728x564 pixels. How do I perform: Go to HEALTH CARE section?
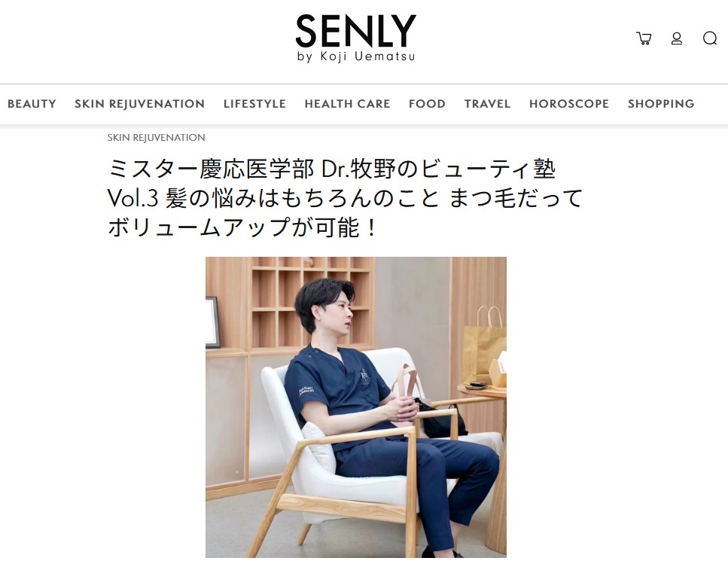pyautogui.click(x=347, y=103)
